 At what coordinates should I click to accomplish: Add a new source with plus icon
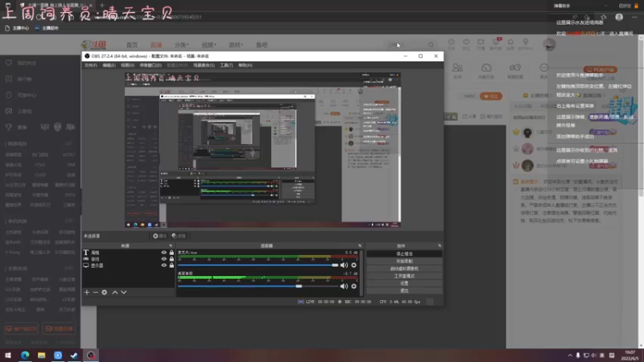point(87,292)
